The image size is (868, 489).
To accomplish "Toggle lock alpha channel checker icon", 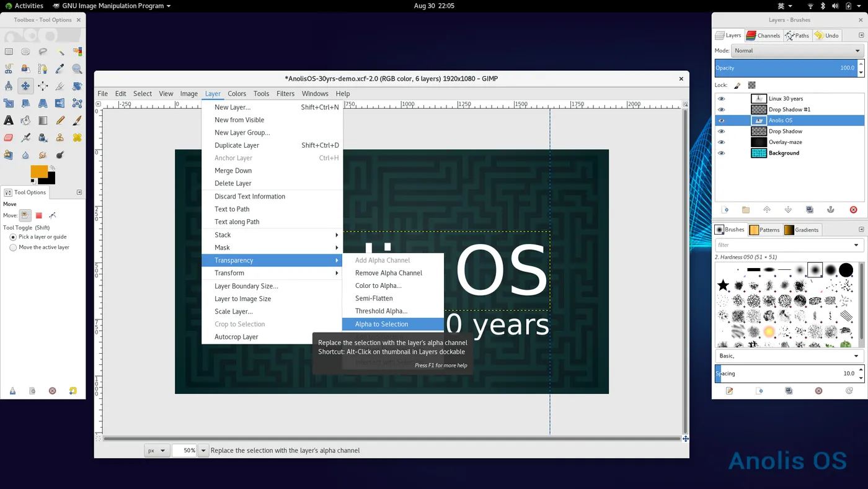I will [751, 85].
